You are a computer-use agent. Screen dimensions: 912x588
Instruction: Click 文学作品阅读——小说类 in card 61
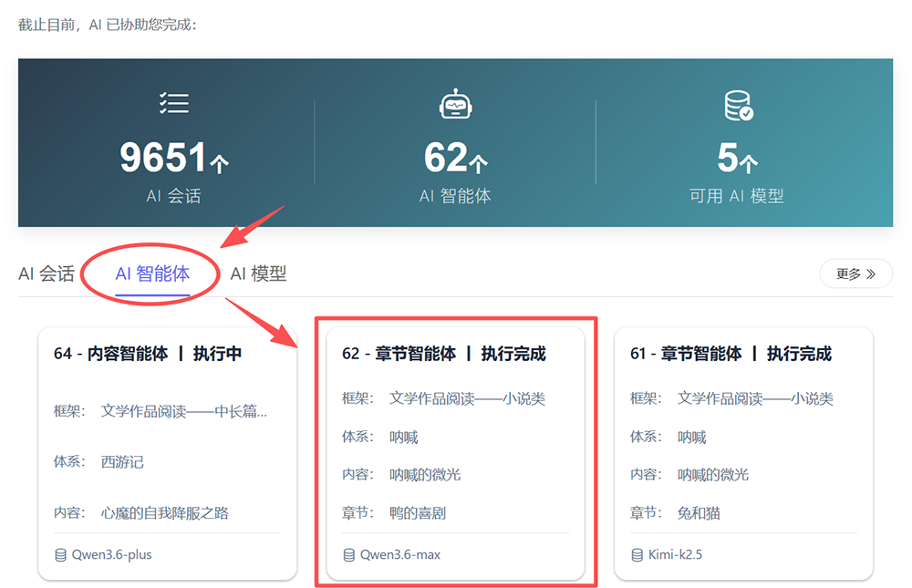(x=755, y=398)
